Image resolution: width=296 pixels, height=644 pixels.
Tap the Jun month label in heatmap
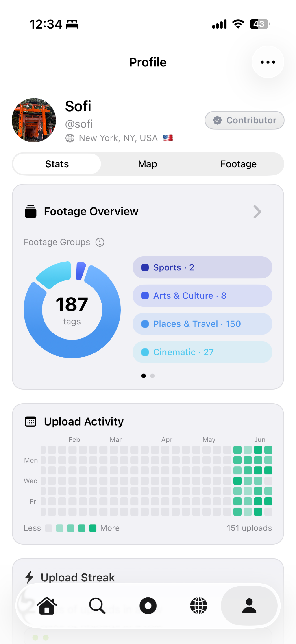pos(260,439)
